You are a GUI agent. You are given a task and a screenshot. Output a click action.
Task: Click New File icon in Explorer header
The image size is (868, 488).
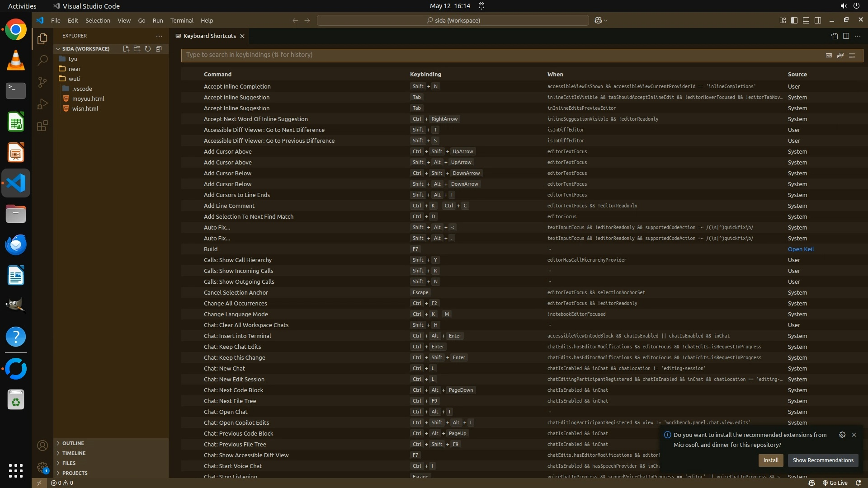(126, 49)
